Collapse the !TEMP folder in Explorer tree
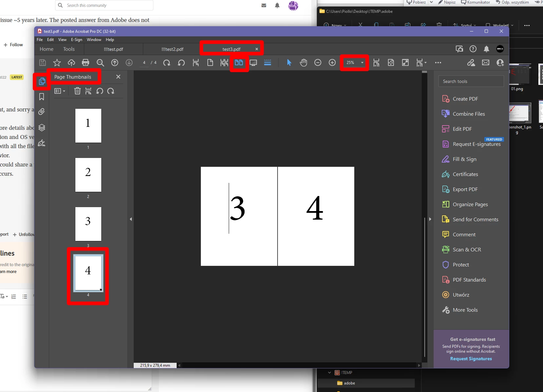 click(x=330, y=373)
